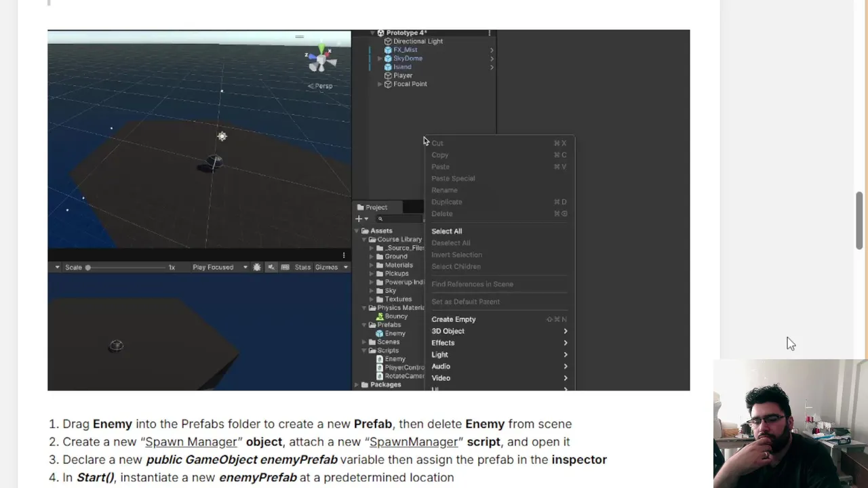Toggle Persp projection label in Scene view

tap(320, 86)
